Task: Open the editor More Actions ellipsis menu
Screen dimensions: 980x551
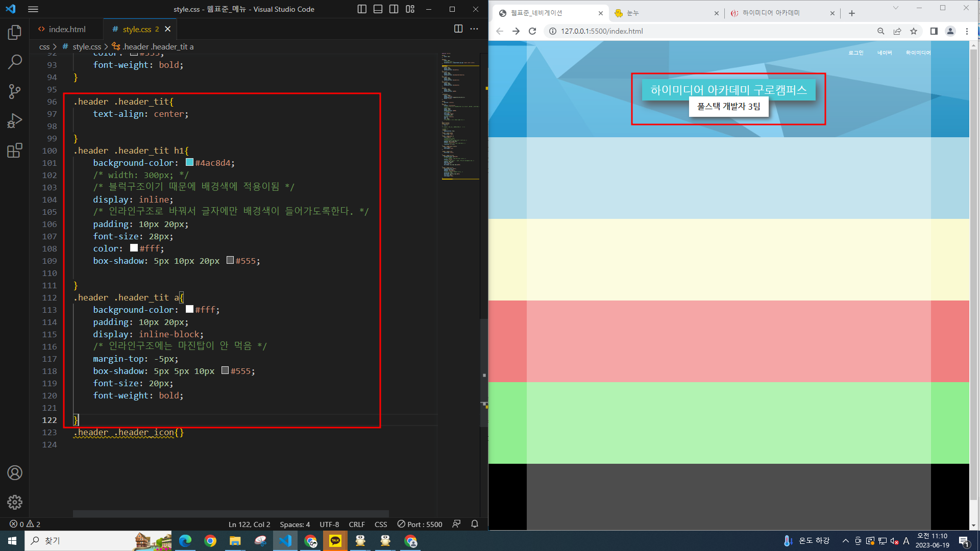Action: pos(474,29)
